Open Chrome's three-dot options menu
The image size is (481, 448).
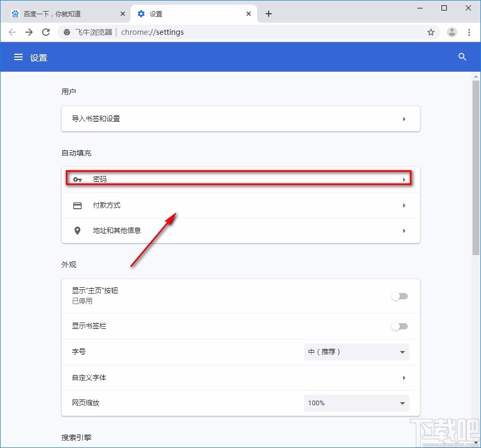(470, 32)
